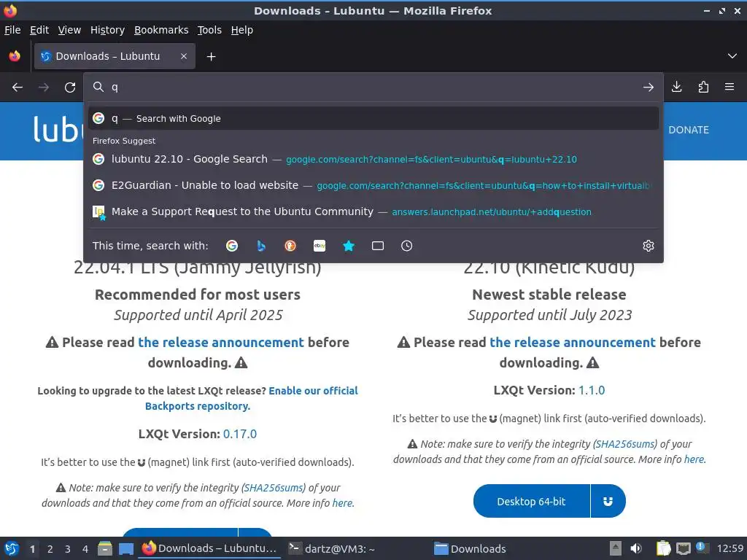Select 'Make a Support Request' suggestion
The image size is (747, 560).
(x=373, y=211)
